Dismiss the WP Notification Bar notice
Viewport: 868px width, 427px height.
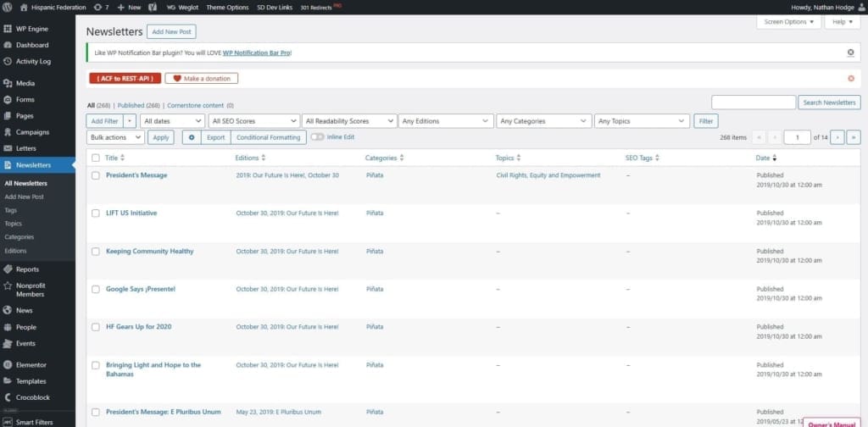tap(850, 53)
